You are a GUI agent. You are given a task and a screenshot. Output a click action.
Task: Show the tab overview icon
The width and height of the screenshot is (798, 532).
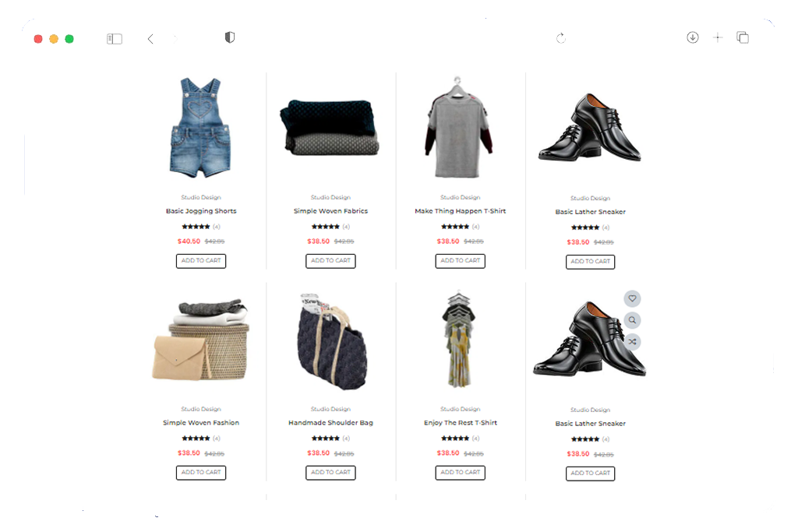click(743, 37)
